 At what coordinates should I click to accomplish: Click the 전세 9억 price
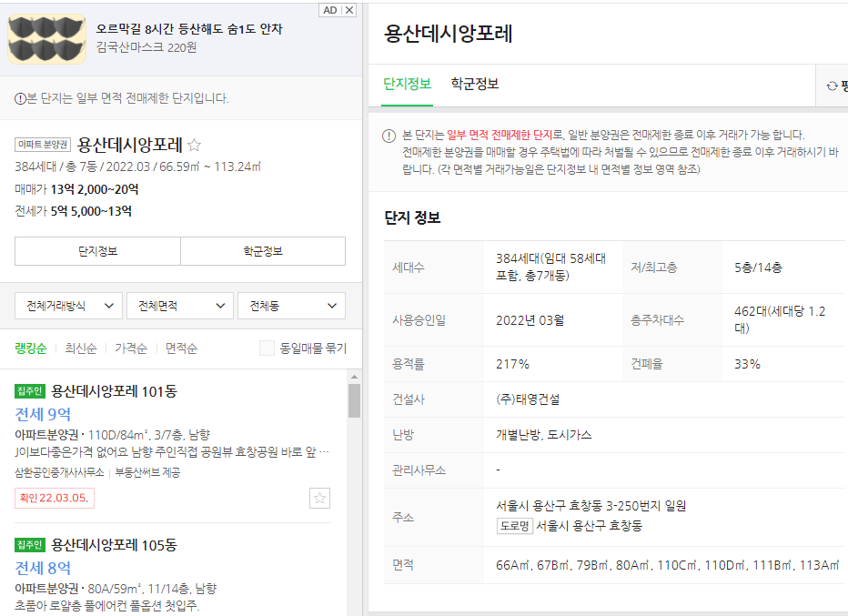pos(43,414)
